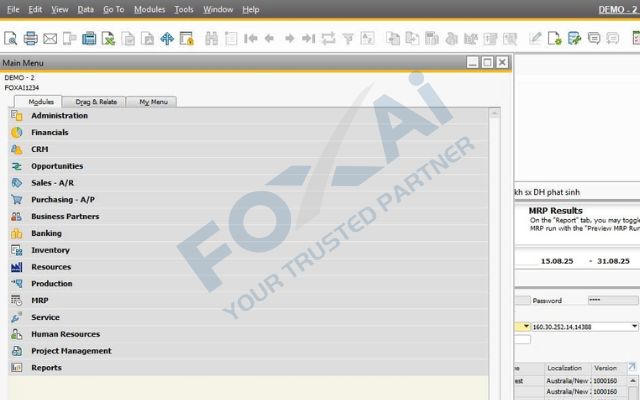Image resolution: width=640 pixels, height=400 pixels.
Task: Click the Refresh record toolbar icon
Action: click(x=328, y=39)
